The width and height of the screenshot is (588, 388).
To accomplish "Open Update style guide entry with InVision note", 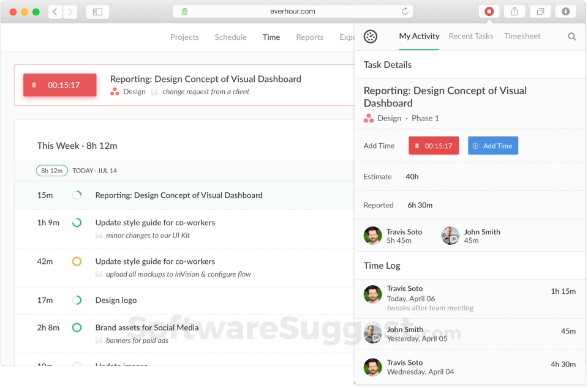I will tap(184, 267).
